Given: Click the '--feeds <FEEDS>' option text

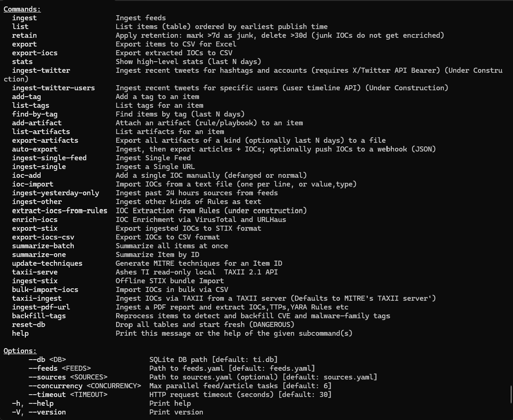Looking at the screenshot, I should click(x=59, y=368).
